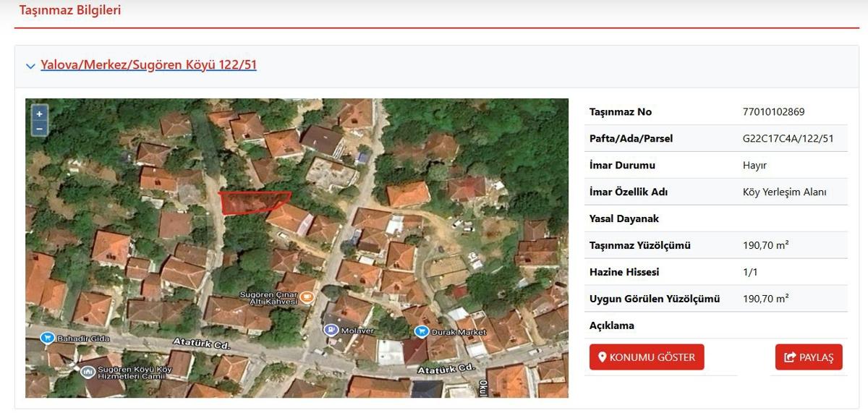The width and height of the screenshot is (868, 413).
Task: Click the Köy Yerleşim Alanı value
Action: pyautogui.click(x=784, y=192)
